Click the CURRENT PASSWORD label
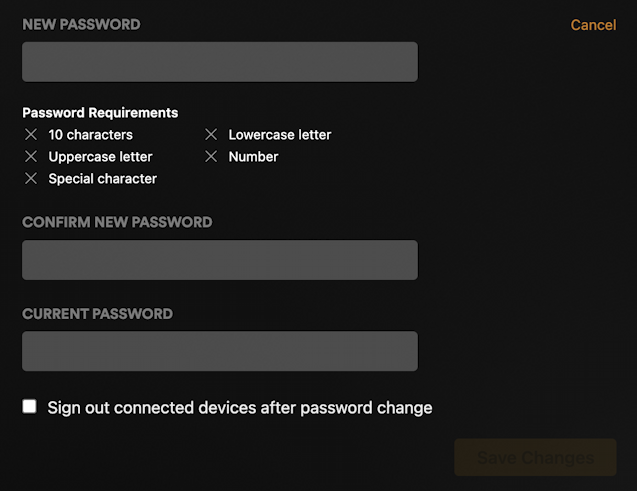This screenshot has width=637, height=491. point(97,313)
